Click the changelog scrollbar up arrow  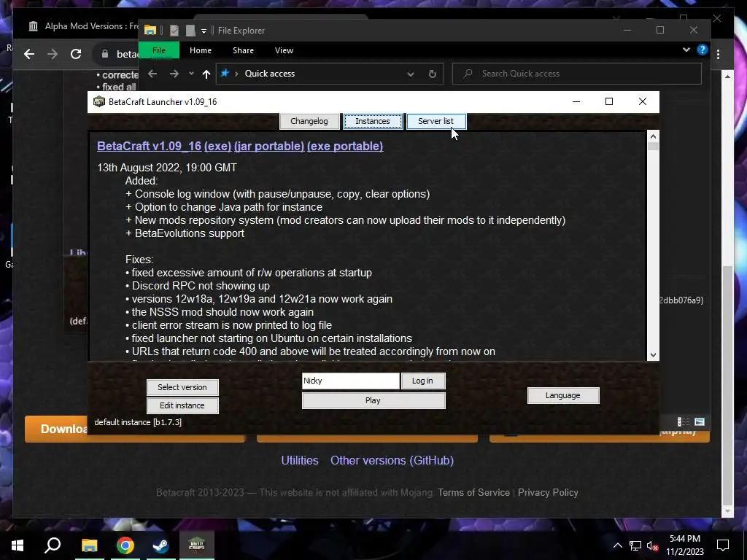point(653,136)
